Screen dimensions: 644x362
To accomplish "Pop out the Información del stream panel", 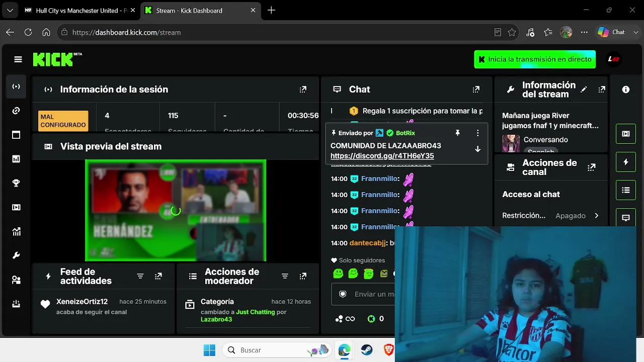I will pyautogui.click(x=602, y=89).
